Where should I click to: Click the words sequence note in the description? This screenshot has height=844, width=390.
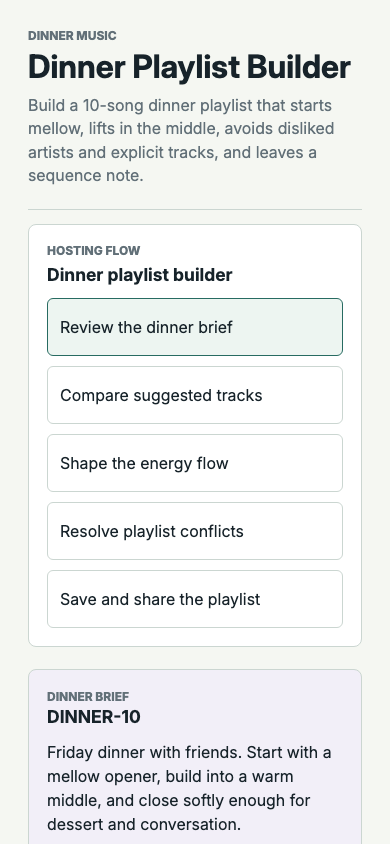86,175
